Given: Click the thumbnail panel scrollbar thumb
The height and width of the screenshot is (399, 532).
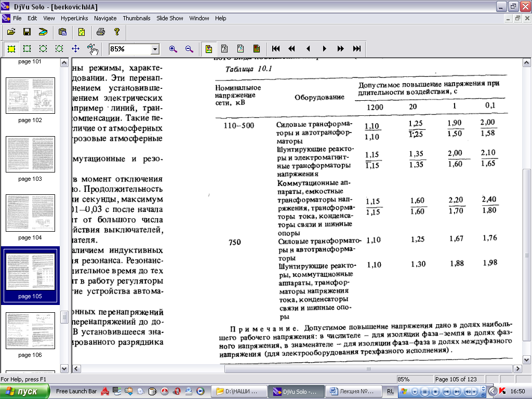Looking at the screenshot, I should tap(64, 317).
